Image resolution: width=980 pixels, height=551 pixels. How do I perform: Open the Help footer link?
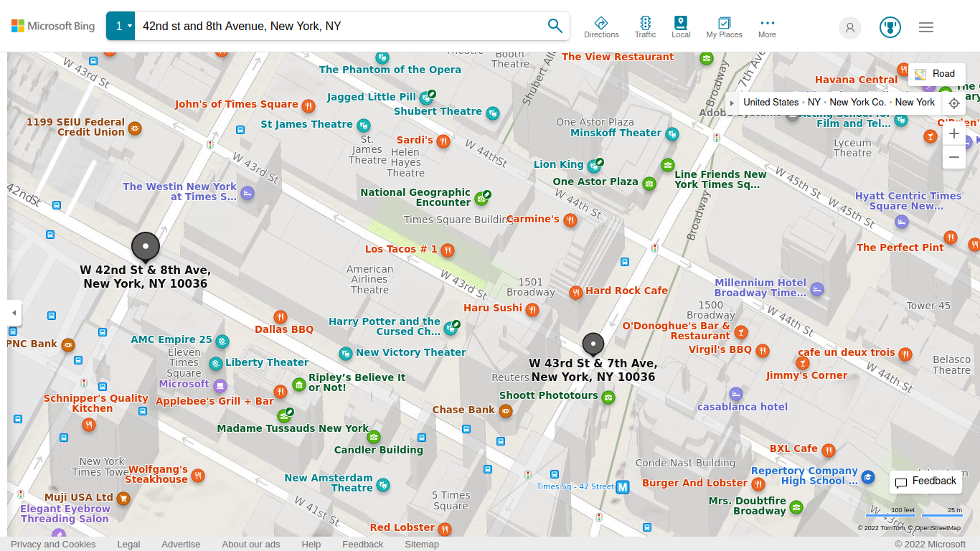(x=311, y=544)
